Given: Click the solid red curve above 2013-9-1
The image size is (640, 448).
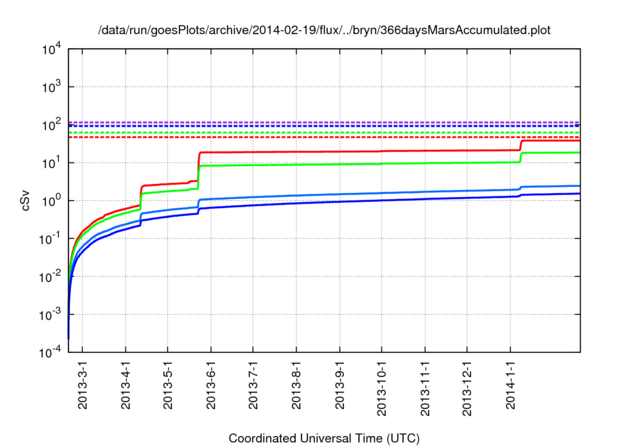Looking at the screenshot, I should point(340,151).
